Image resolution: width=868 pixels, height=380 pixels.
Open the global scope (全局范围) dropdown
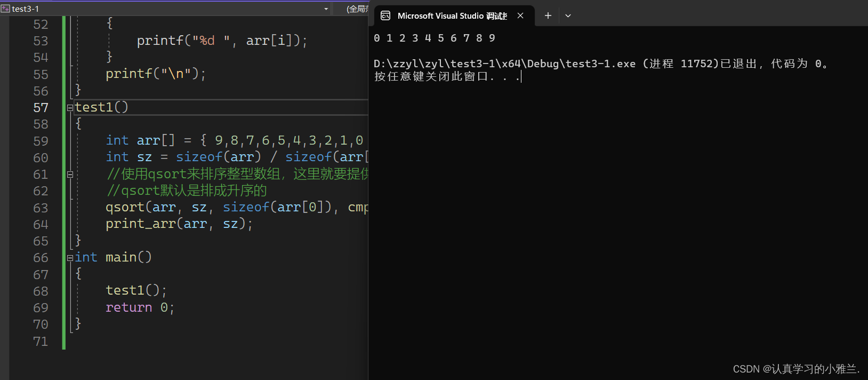[356, 9]
